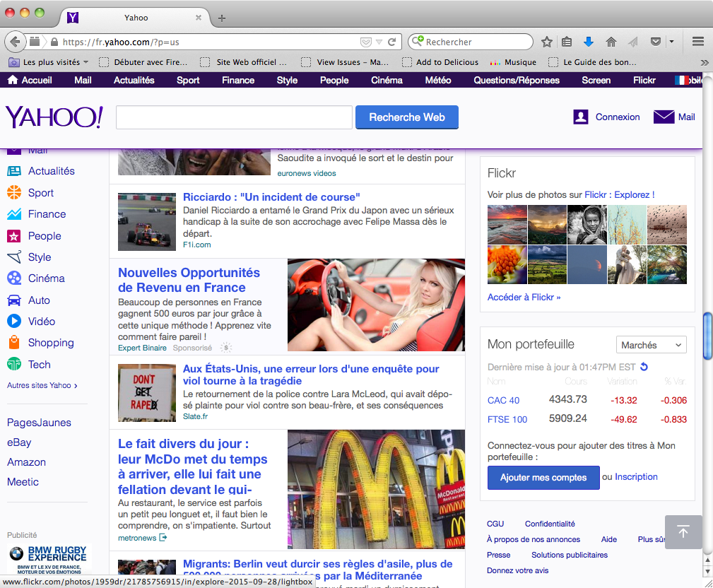Open the address bar history dropdown arrow
713x588 pixels.
[x=379, y=42]
